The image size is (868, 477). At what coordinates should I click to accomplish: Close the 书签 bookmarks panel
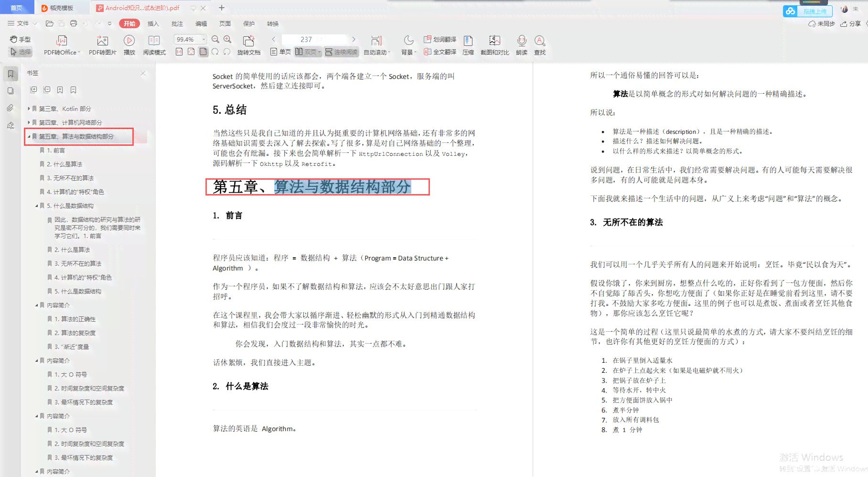[x=143, y=73]
